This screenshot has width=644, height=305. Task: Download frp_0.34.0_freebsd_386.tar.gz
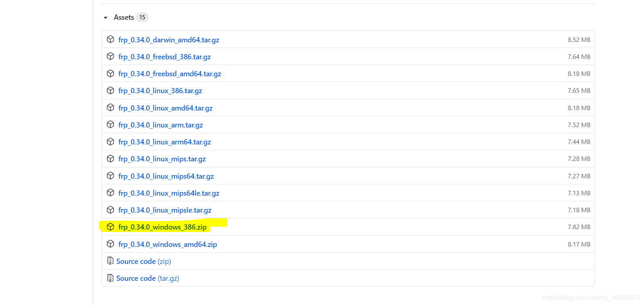164,57
